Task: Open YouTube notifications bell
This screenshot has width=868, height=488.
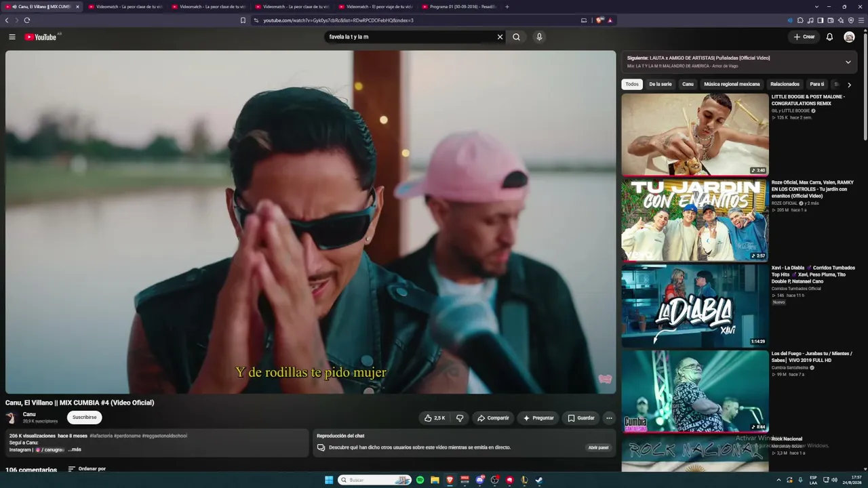Action: coord(829,37)
